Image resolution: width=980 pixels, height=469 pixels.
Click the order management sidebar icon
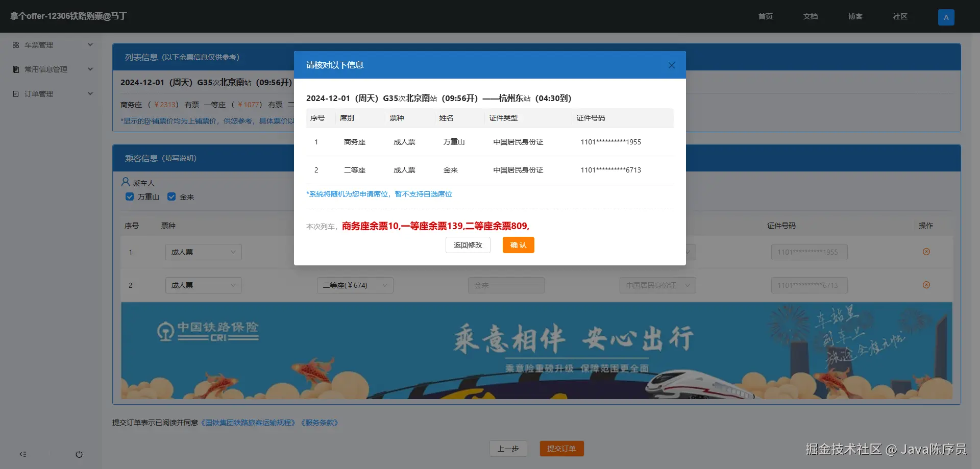16,94
